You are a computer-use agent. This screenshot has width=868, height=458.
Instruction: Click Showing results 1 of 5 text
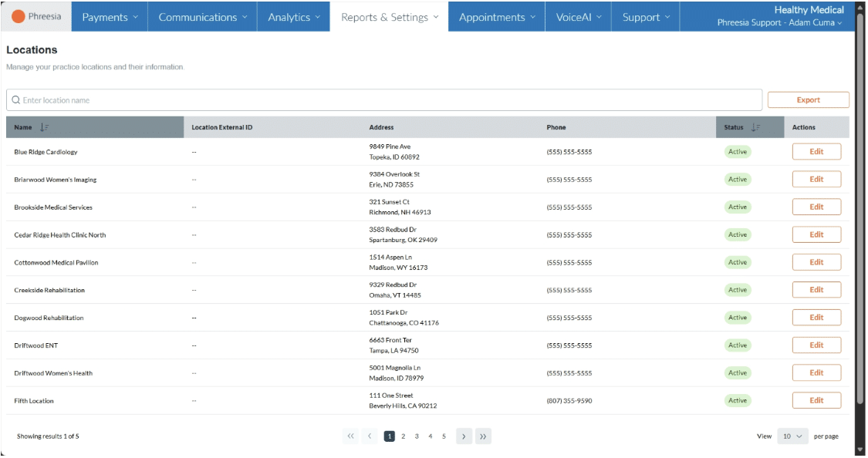[48, 436]
